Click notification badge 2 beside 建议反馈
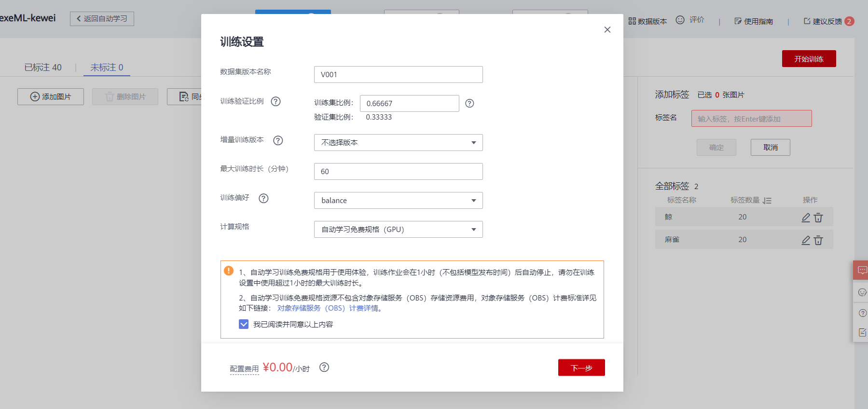This screenshot has height=409, width=868. (849, 21)
